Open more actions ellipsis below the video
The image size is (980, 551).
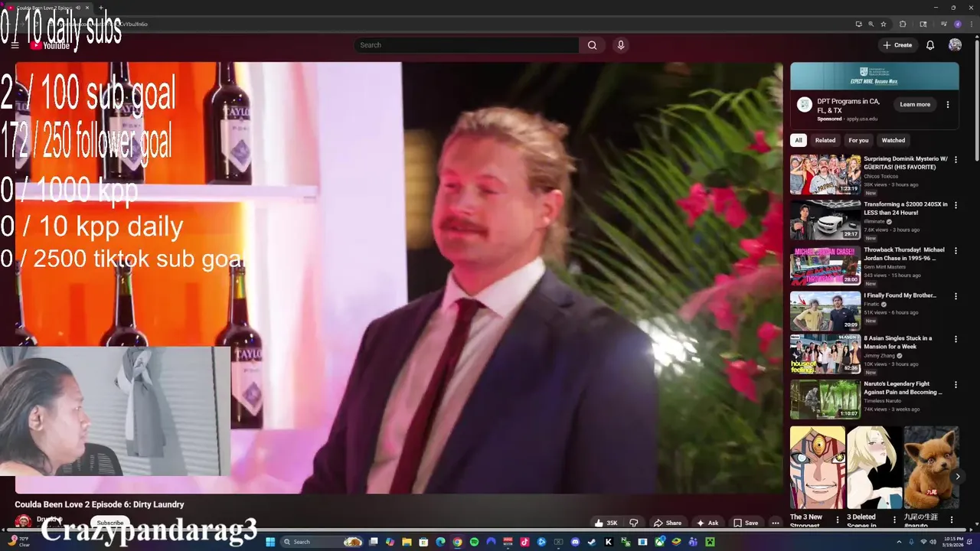(x=775, y=523)
